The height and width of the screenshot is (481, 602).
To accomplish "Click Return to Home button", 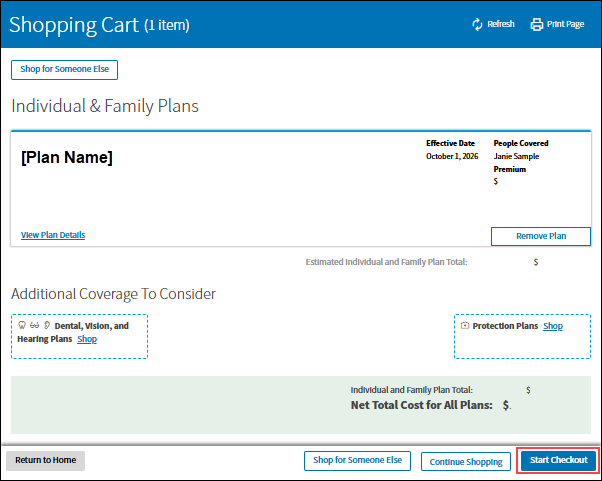I will pyautogui.click(x=46, y=460).
